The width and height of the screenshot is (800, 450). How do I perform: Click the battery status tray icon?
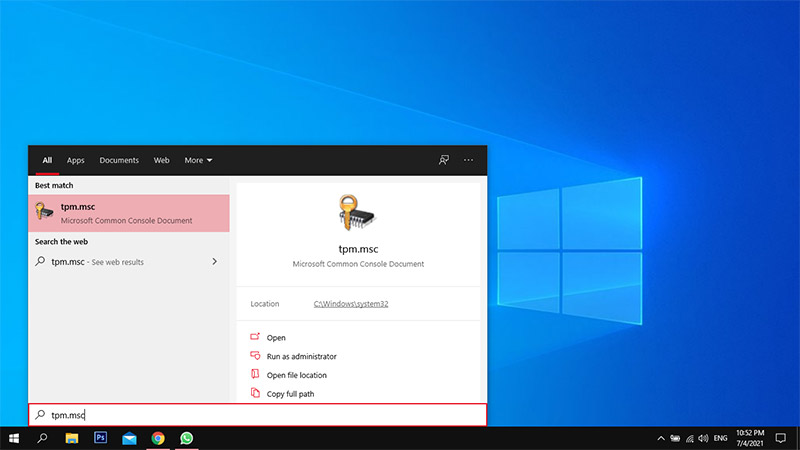[675, 438]
